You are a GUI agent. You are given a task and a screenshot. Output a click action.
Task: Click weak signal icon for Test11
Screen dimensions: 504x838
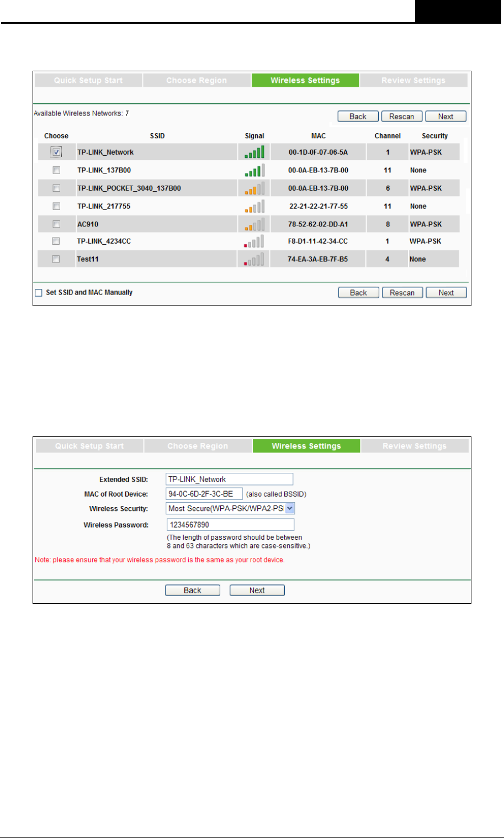(x=254, y=259)
